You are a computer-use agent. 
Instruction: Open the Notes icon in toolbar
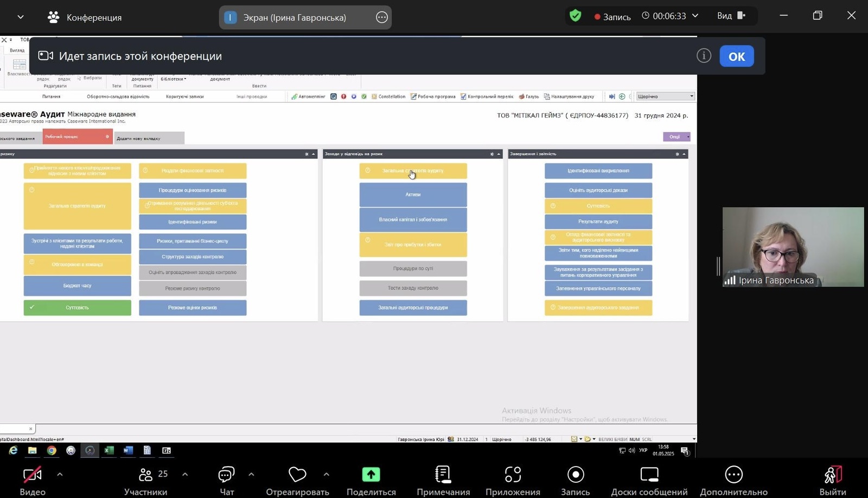click(x=443, y=475)
